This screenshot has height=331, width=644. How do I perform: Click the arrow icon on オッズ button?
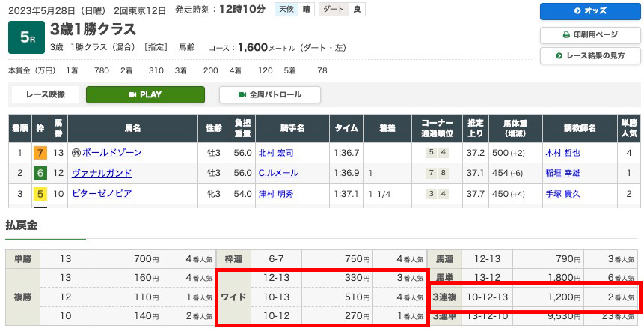[x=577, y=11]
